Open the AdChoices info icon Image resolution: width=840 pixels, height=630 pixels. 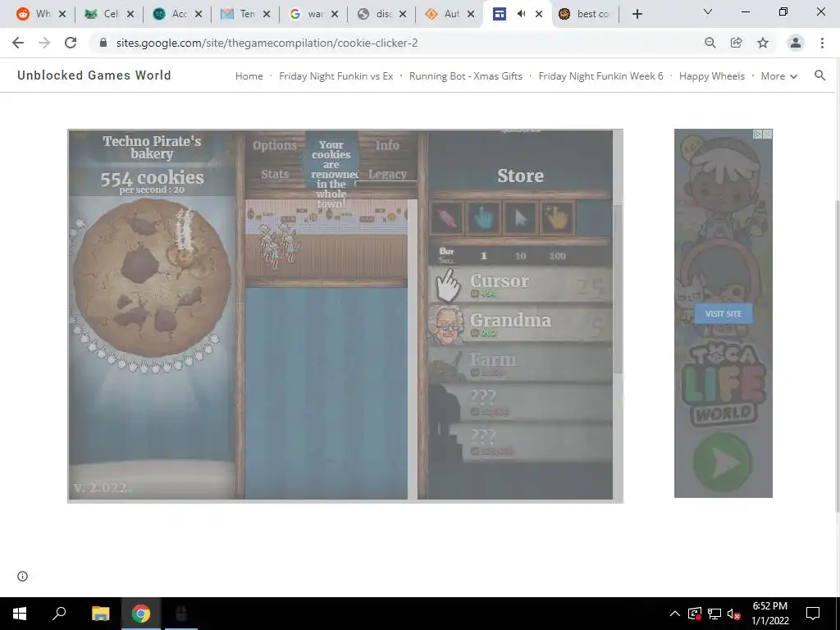pyautogui.click(x=758, y=134)
